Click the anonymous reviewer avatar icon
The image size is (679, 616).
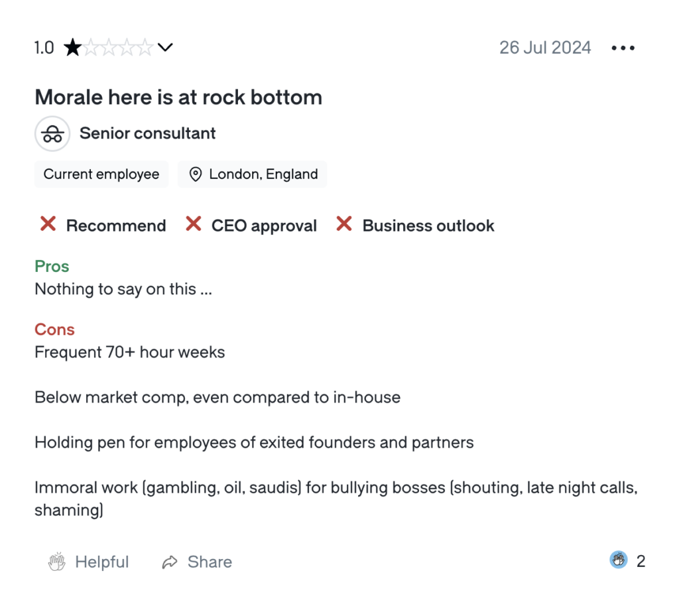pyautogui.click(x=52, y=133)
